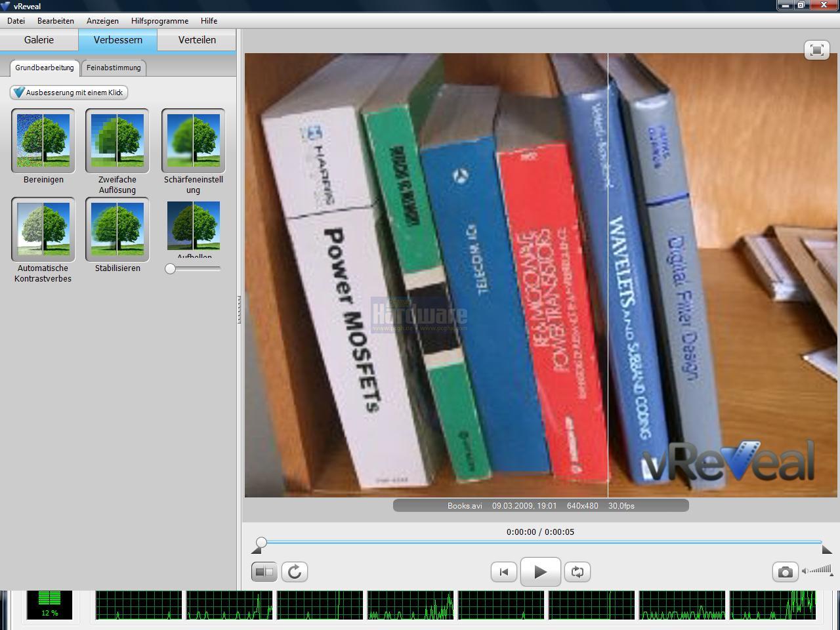
Task: Click the trim start marker on timeline
Action: (256, 550)
